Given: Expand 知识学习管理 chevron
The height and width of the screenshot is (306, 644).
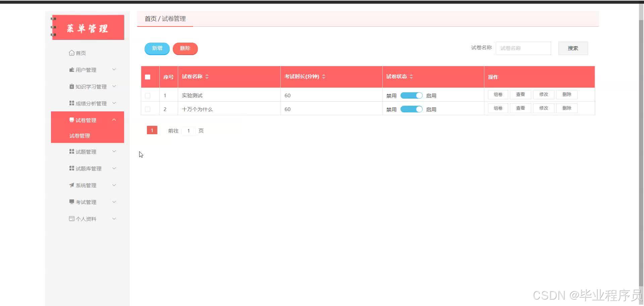Looking at the screenshot, I should 114,86.
